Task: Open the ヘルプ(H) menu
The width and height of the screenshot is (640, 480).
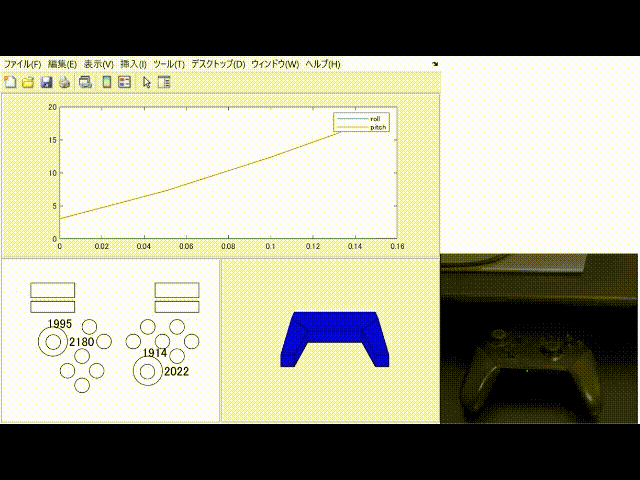Action: point(322,64)
